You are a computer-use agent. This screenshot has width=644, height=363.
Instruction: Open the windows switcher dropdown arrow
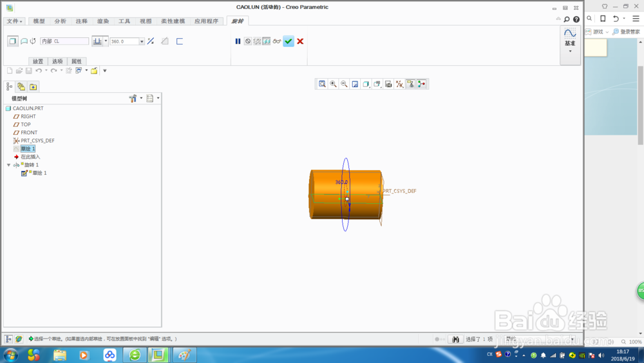[x=86, y=71]
